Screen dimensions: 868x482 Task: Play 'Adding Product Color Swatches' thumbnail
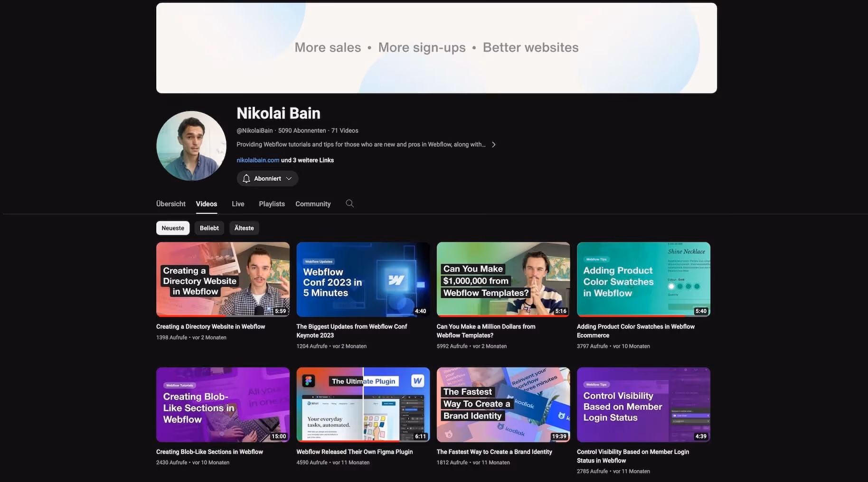pos(643,279)
